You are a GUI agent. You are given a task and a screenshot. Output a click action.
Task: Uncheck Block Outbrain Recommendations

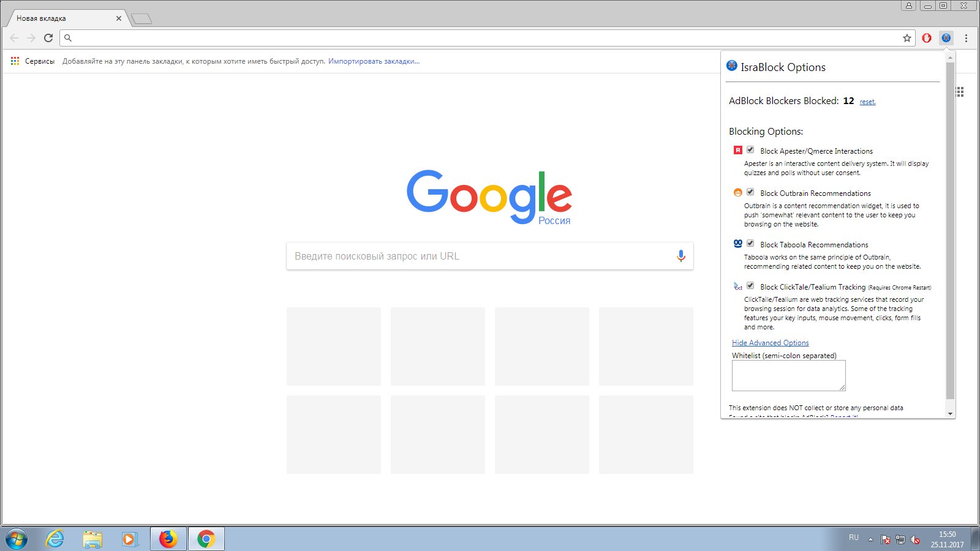(x=750, y=192)
